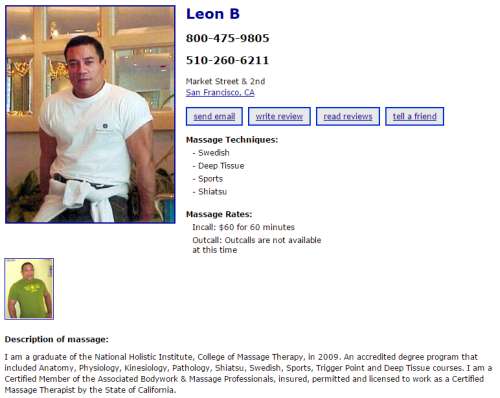Click the 800-475-9805 phone number
500x398 pixels.
pyautogui.click(x=227, y=38)
